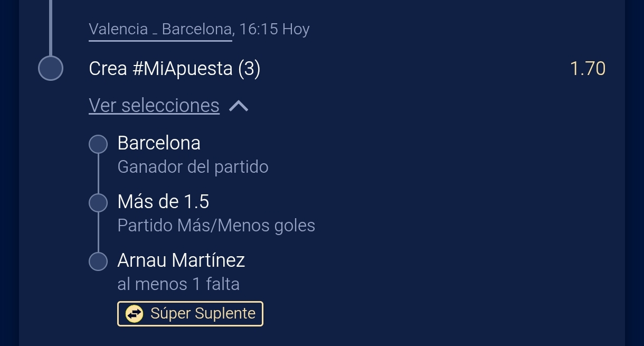Select the Más de 1.5 selection
This screenshot has height=346, width=644.
click(163, 202)
